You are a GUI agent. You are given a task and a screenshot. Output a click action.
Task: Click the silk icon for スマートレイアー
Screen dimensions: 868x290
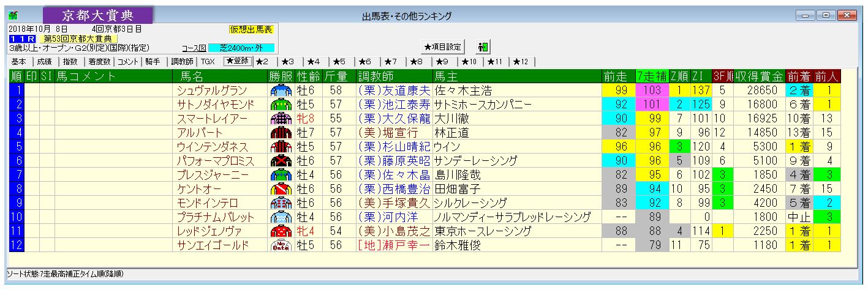(281, 118)
